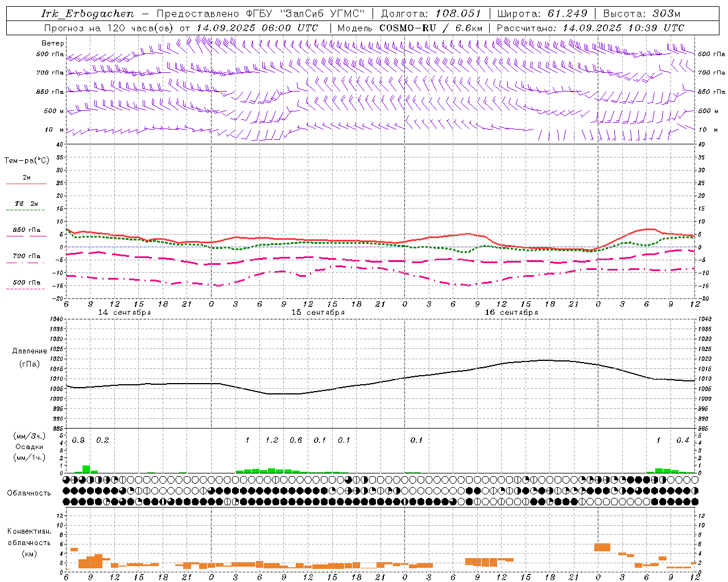
Task: Select the latitude value Широта: 61.249
Action: pos(542,14)
